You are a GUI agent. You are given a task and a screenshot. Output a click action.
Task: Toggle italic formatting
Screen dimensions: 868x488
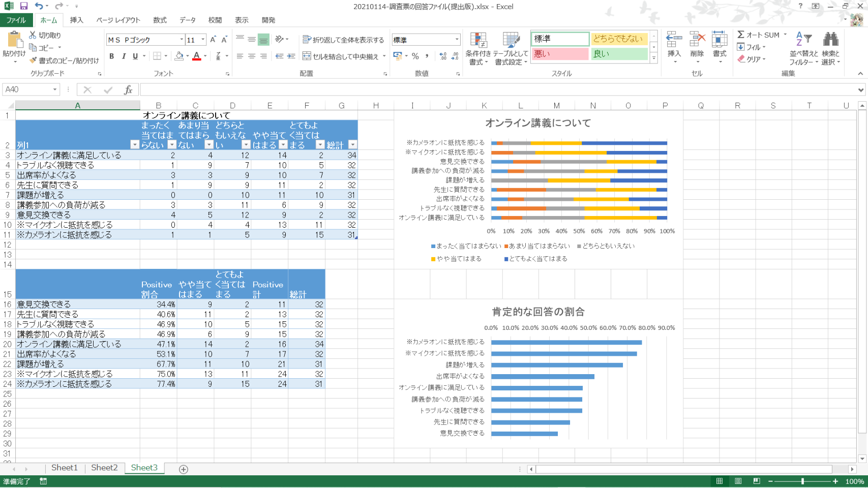coord(123,56)
